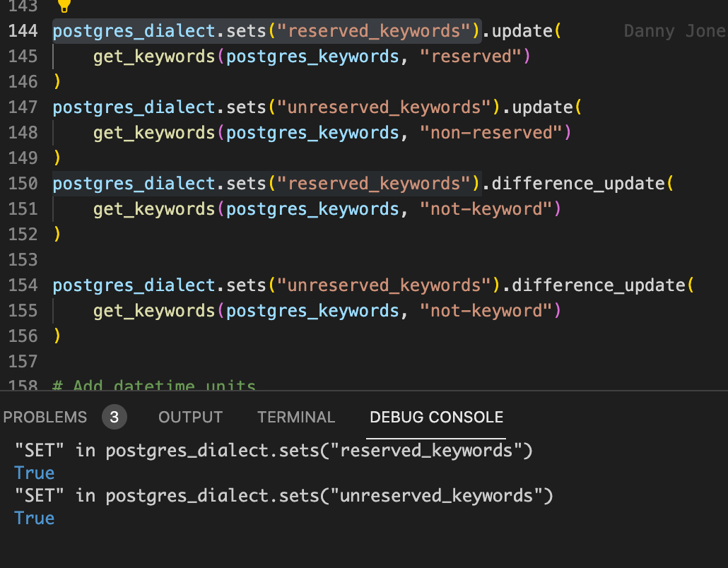
Task: Click the SET in unreserved_keywords expression
Action: 283,495
